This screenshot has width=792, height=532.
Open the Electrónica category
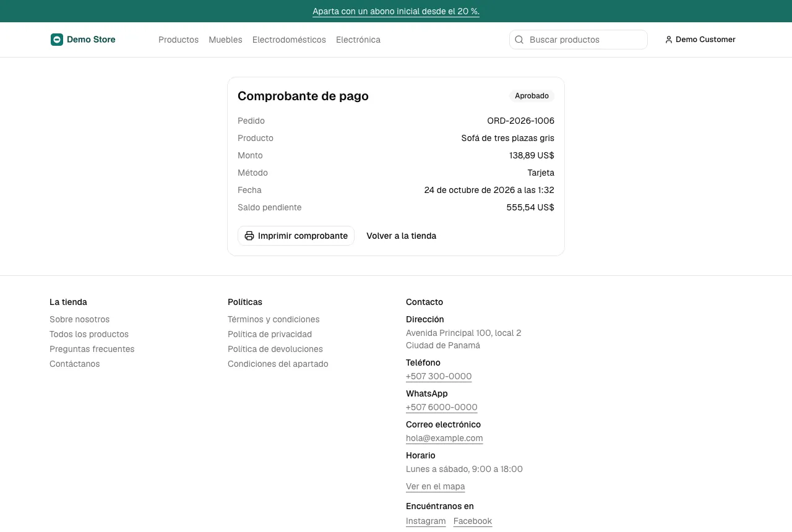358,40
